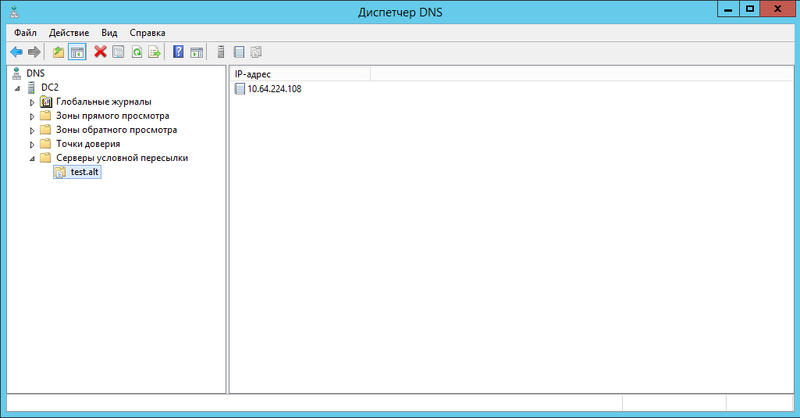Close the Диспетчер DNS window
Screen dimensions: 800x418
pos(777,9)
